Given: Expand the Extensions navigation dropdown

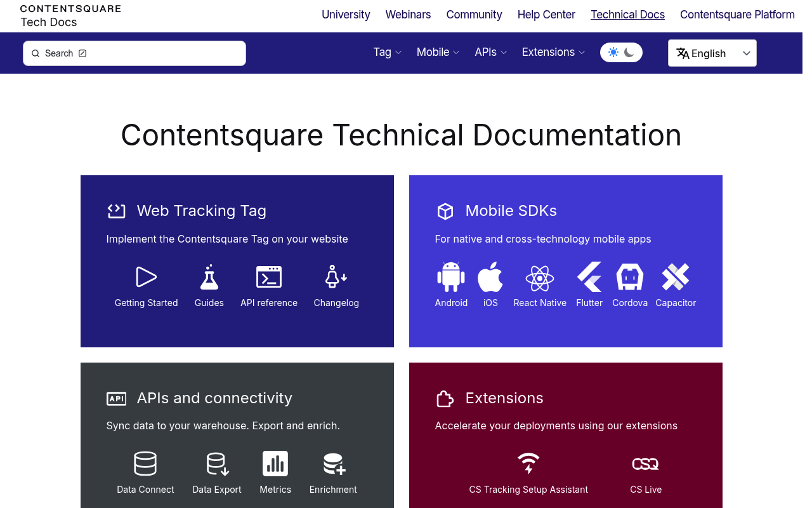Looking at the screenshot, I should click(553, 52).
